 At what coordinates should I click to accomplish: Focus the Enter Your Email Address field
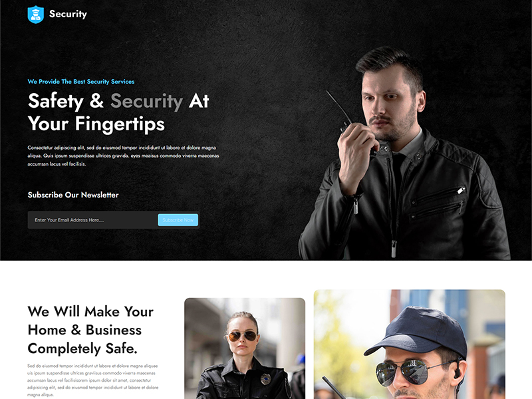click(x=92, y=220)
